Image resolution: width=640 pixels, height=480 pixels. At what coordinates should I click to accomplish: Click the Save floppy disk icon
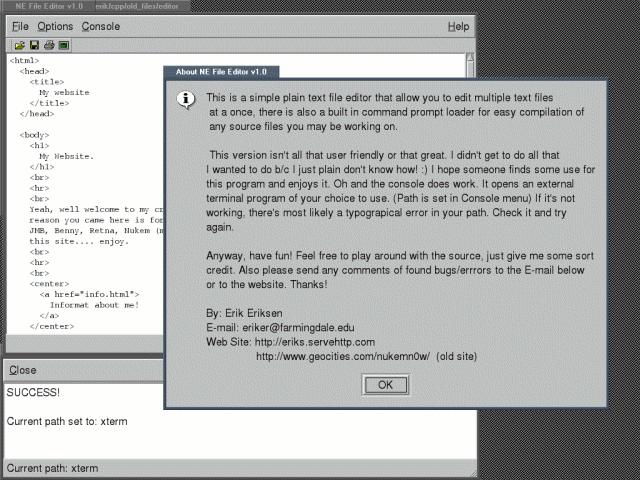coord(33,45)
